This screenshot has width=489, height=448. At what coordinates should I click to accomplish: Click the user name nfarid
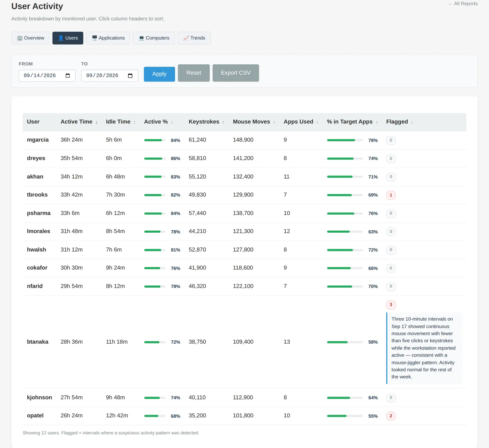35,286
